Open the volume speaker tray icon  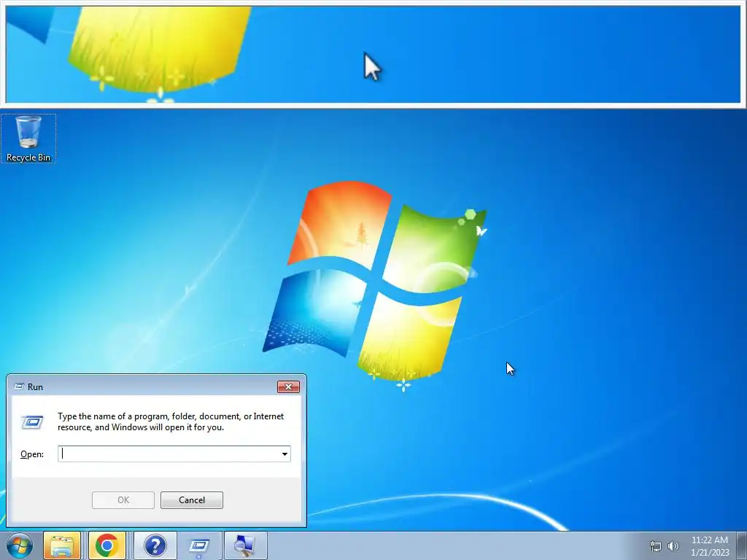(x=673, y=546)
